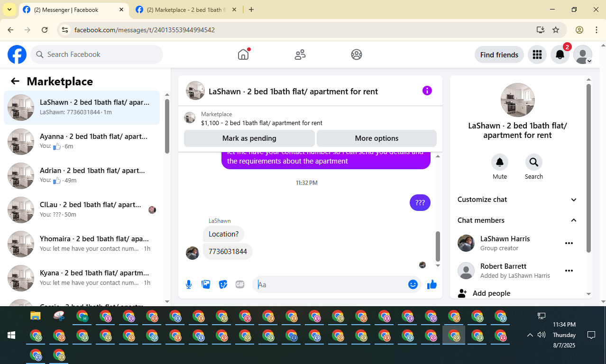Open LaShawn conversation in list
The image size is (606, 364).
82,108
